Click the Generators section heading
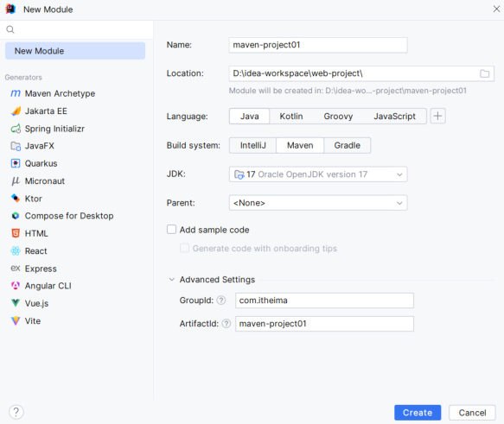The height and width of the screenshot is (424, 504). point(23,78)
